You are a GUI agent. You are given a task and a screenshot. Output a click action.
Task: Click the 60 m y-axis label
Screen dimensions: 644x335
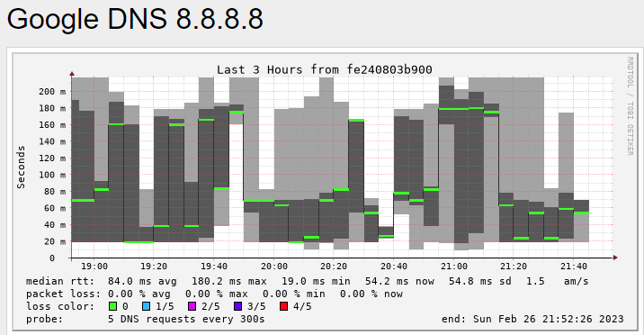55,208
